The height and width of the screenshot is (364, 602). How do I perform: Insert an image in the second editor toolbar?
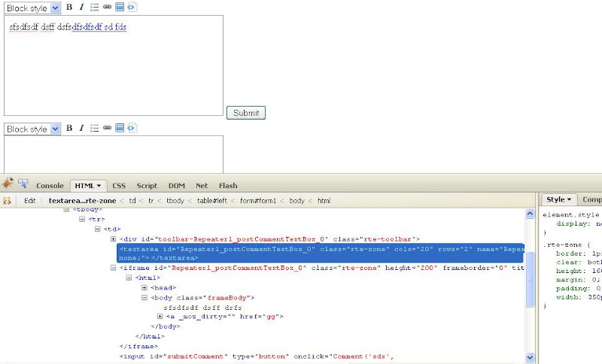120,128
